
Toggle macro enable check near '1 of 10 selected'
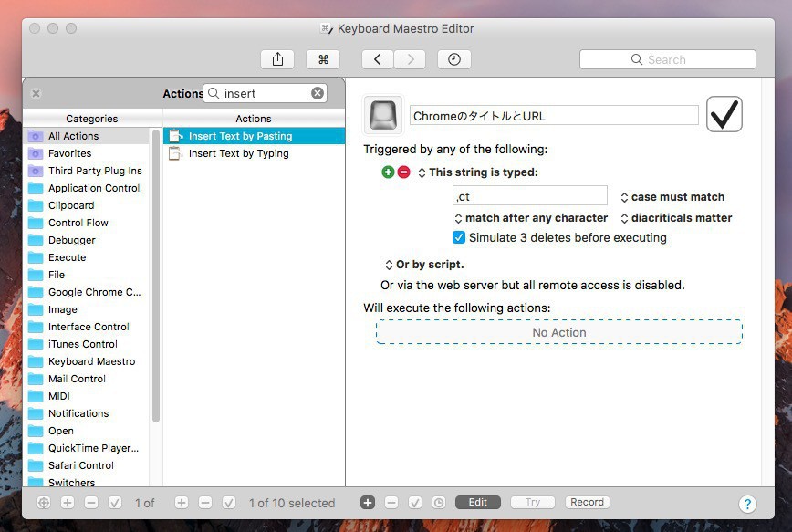pos(229,503)
